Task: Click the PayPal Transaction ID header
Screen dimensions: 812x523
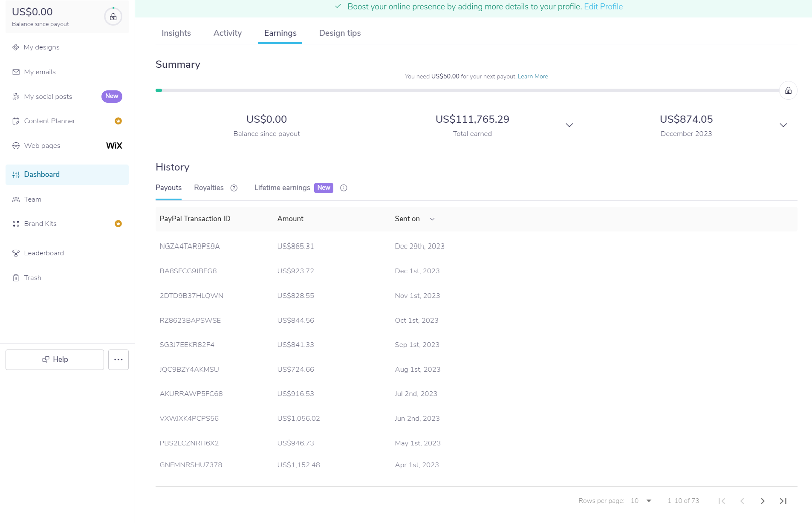Action: pos(195,219)
